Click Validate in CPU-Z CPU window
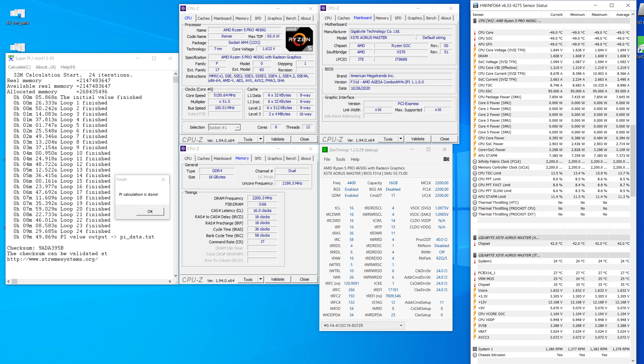Image resolution: width=644 pixels, height=364 pixels. coord(277,139)
